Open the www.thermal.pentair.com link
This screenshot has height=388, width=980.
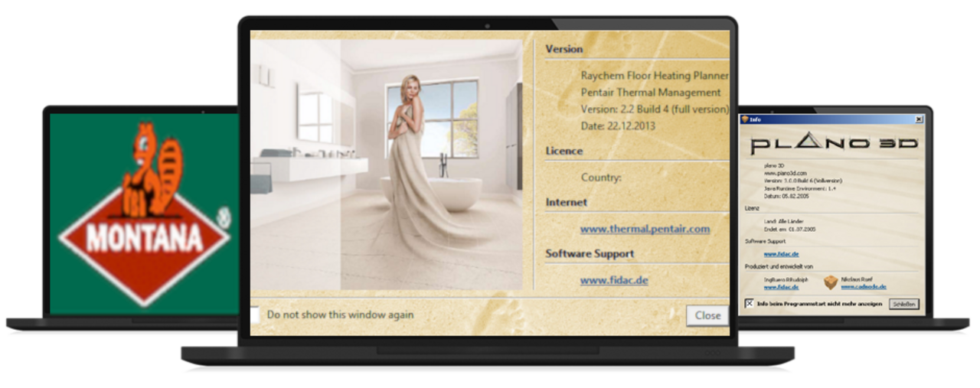[645, 229]
